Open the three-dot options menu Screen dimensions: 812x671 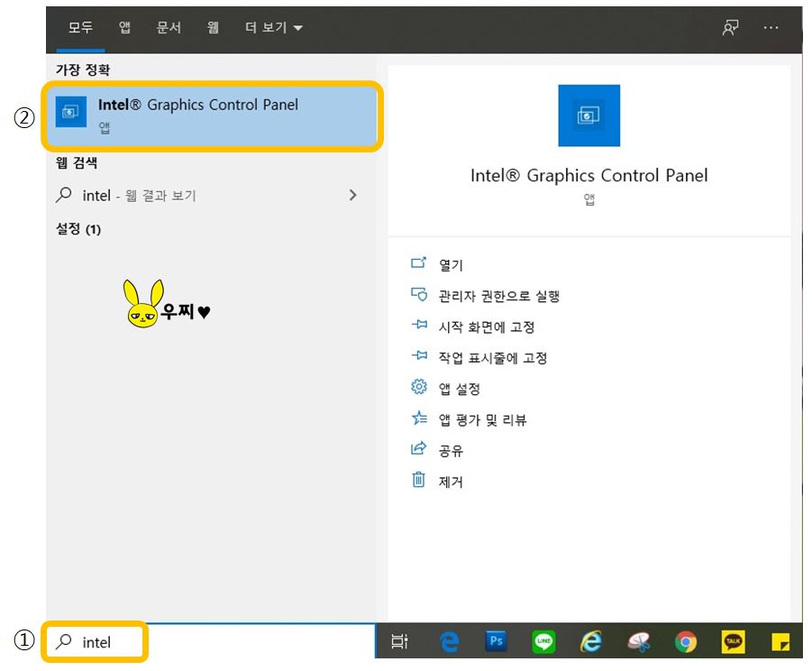point(771,27)
